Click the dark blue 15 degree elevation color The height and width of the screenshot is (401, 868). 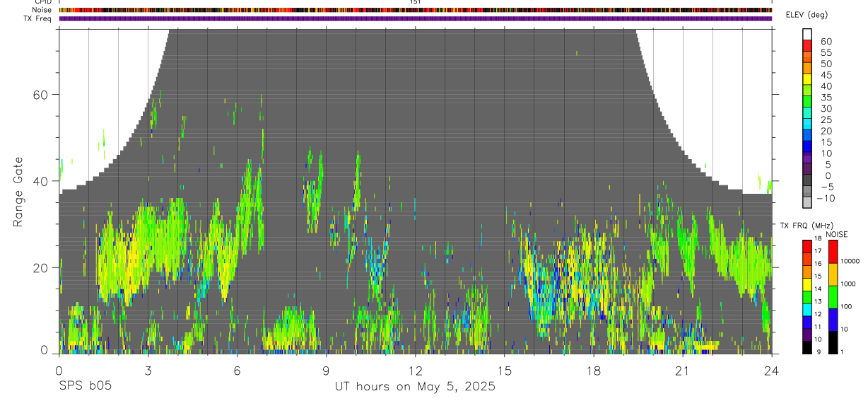(807, 146)
